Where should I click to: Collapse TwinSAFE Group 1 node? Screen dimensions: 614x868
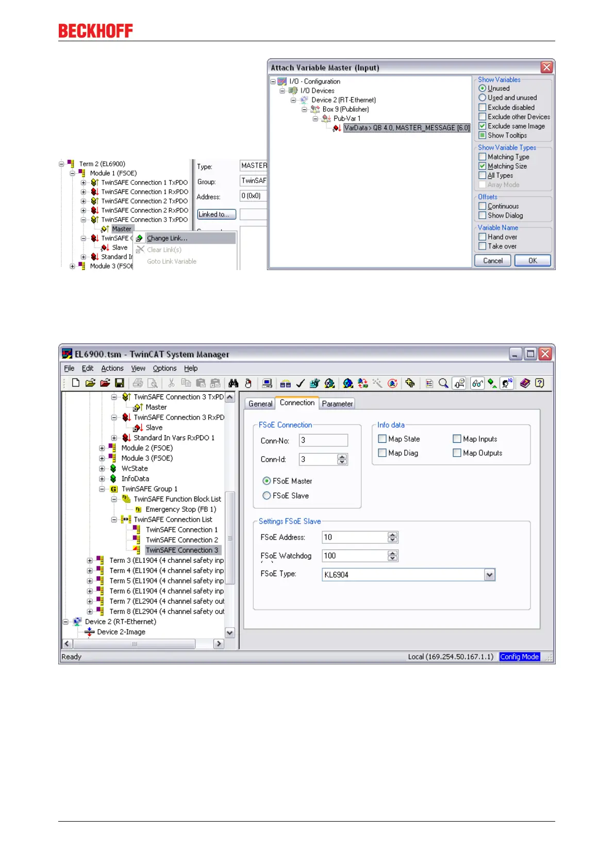pos(102,489)
